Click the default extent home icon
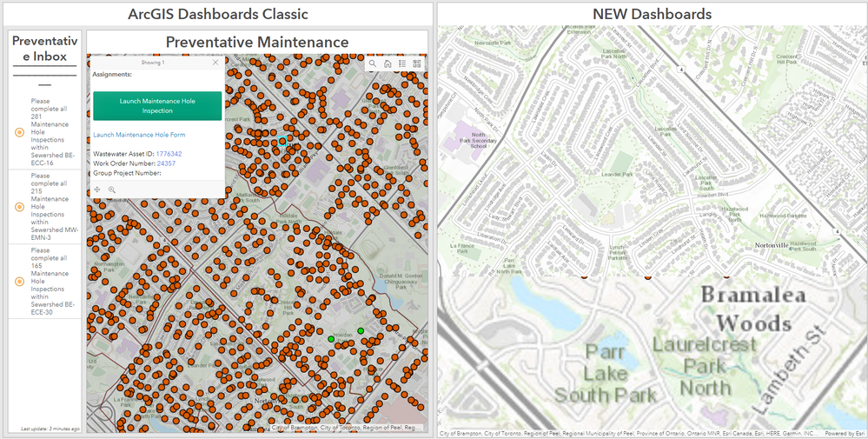868x439 pixels. [x=388, y=63]
